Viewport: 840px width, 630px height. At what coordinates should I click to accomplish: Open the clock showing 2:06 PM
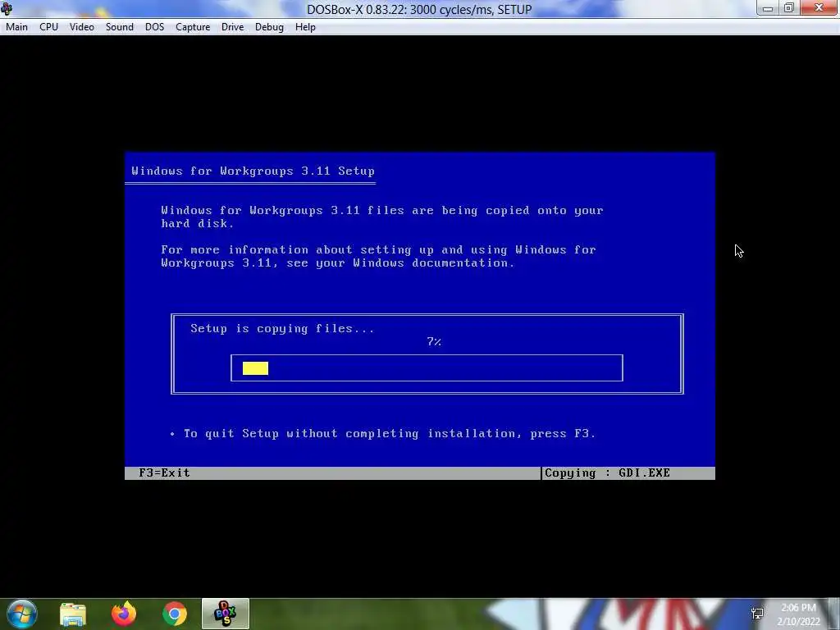[799, 614]
